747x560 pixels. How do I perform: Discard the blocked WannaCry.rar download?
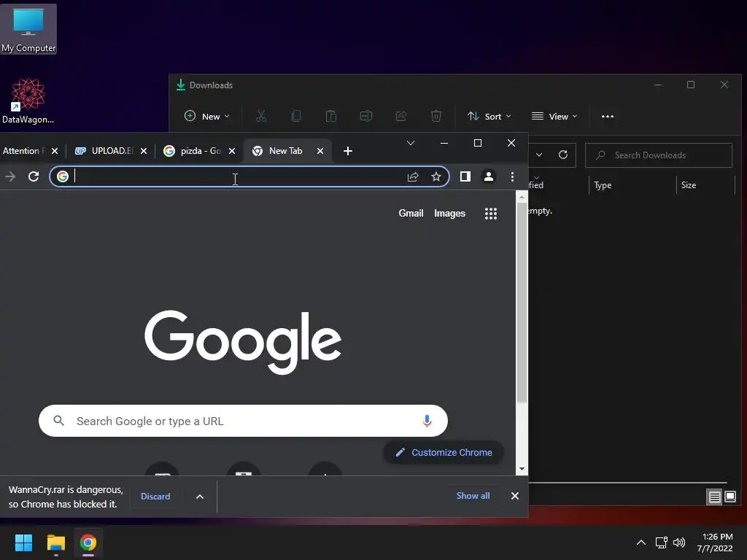[155, 496]
